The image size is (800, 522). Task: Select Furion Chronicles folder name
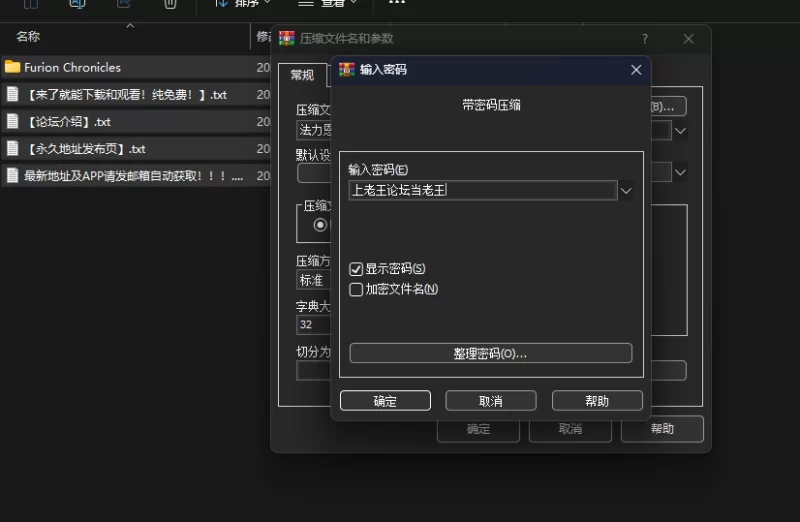coord(72,67)
